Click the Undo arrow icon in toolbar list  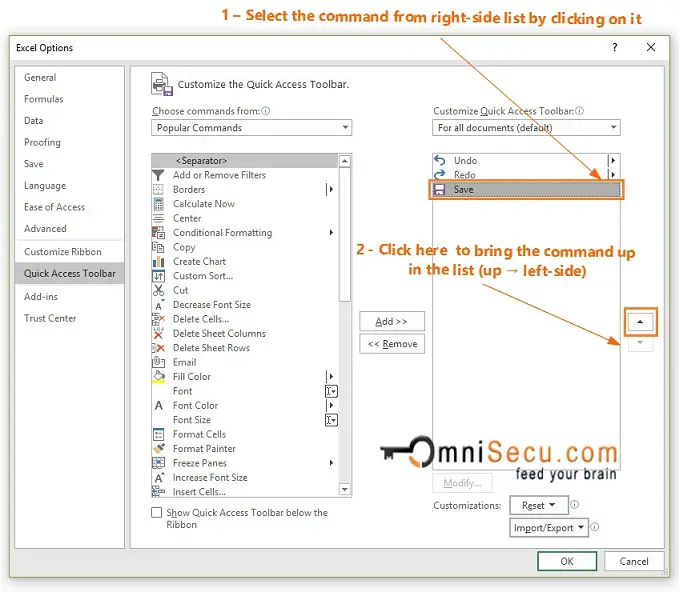click(440, 160)
